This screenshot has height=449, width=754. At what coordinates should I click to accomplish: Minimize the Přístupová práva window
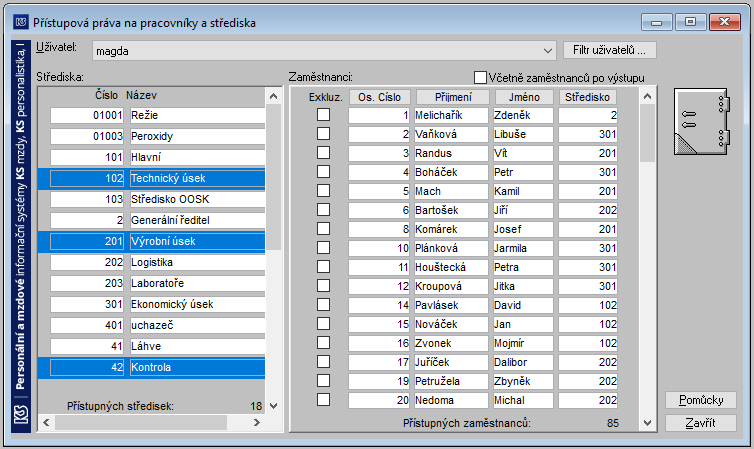click(x=656, y=22)
